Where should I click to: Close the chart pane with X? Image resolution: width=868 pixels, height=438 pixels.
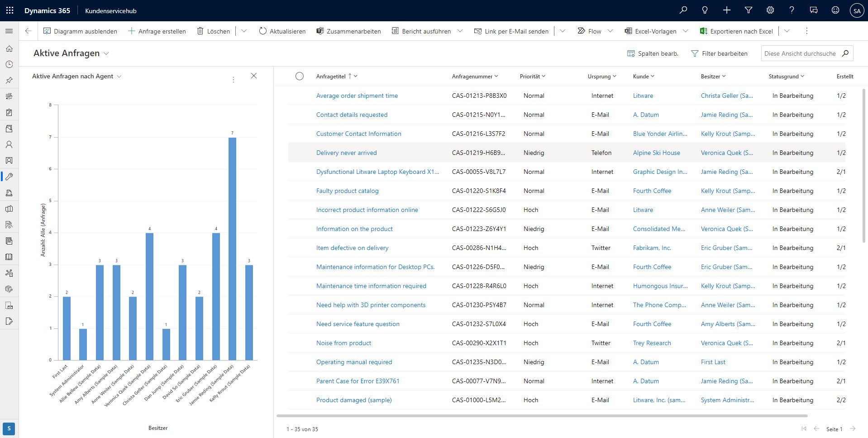point(254,76)
